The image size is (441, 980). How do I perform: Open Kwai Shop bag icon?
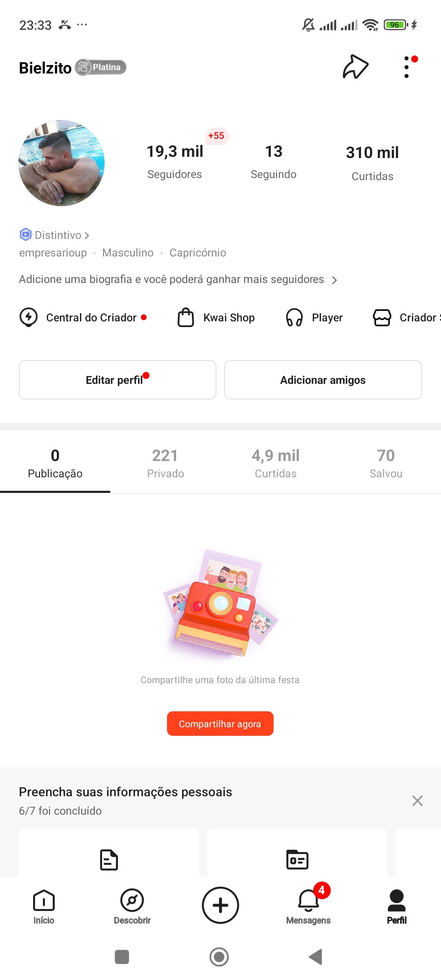pyautogui.click(x=185, y=317)
